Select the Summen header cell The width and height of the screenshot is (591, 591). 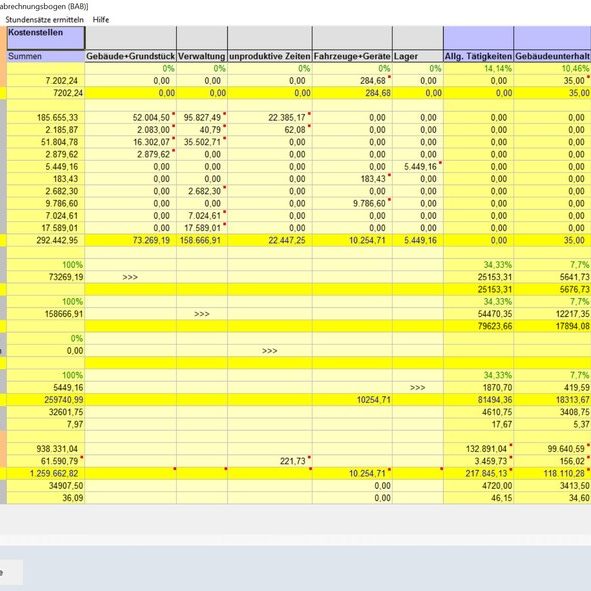(46, 56)
